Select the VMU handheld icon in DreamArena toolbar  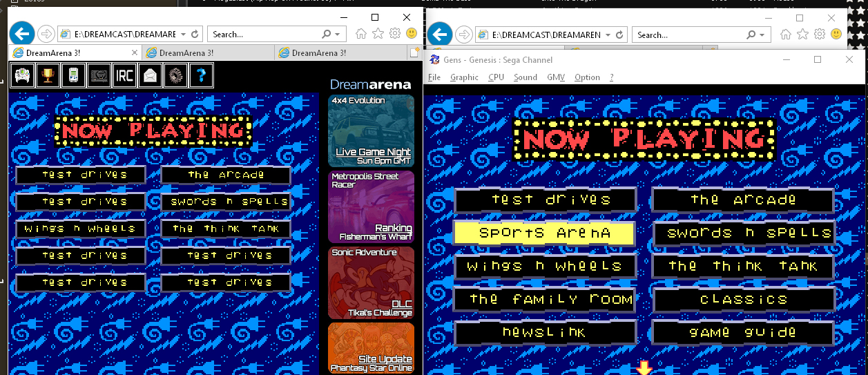pos(73,75)
